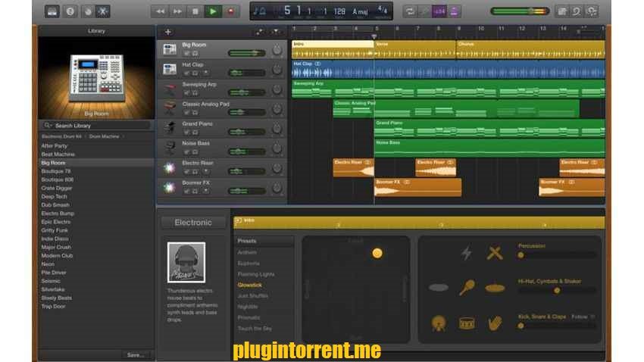Toggle the Editors scissors button
644x362 pixels.
tap(103, 11)
